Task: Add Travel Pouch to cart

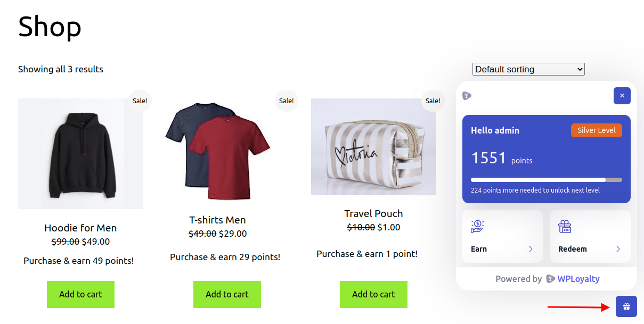Action: [x=373, y=294]
